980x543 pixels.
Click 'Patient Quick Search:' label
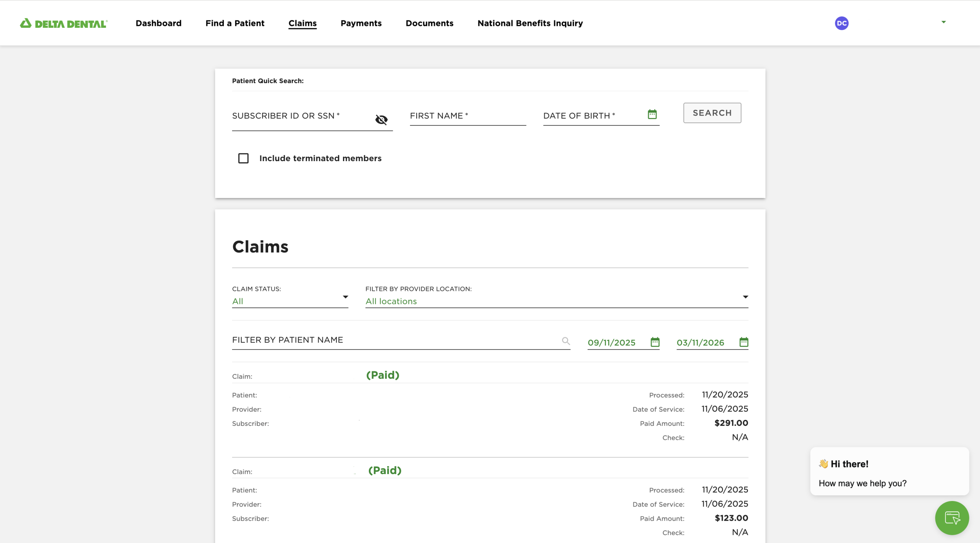(268, 81)
